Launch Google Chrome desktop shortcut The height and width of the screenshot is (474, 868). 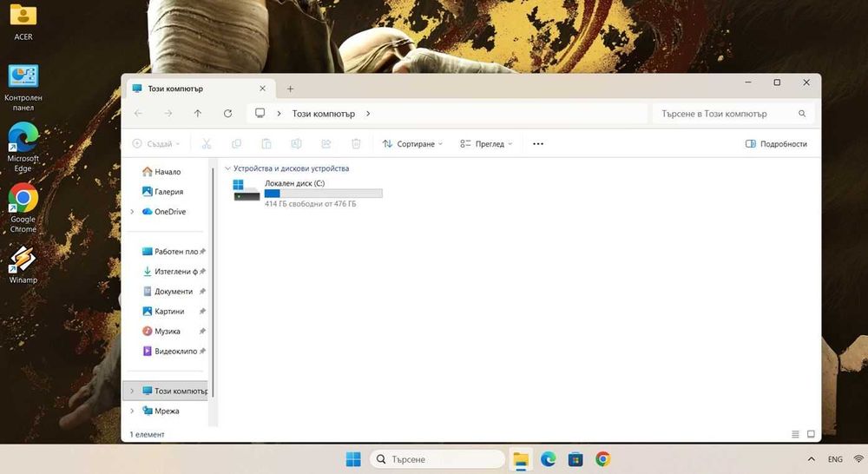click(x=23, y=208)
